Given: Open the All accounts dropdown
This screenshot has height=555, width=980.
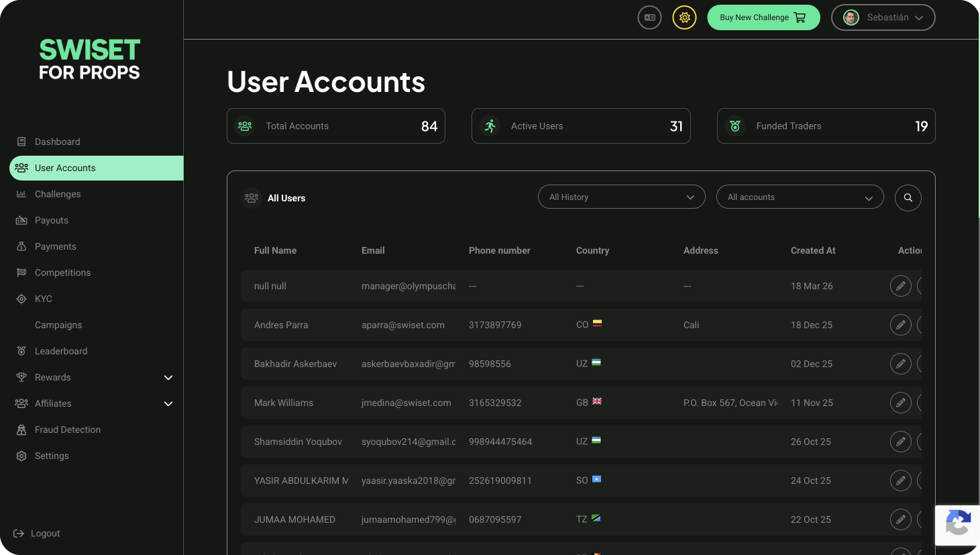Looking at the screenshot, I should (x=800, y=197).
